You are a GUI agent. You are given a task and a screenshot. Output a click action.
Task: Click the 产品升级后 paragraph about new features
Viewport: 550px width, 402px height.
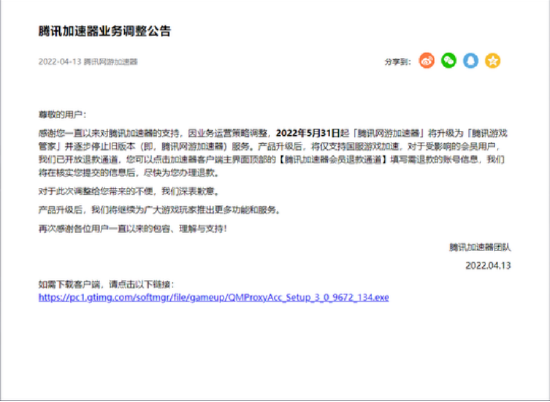[160, 210]
